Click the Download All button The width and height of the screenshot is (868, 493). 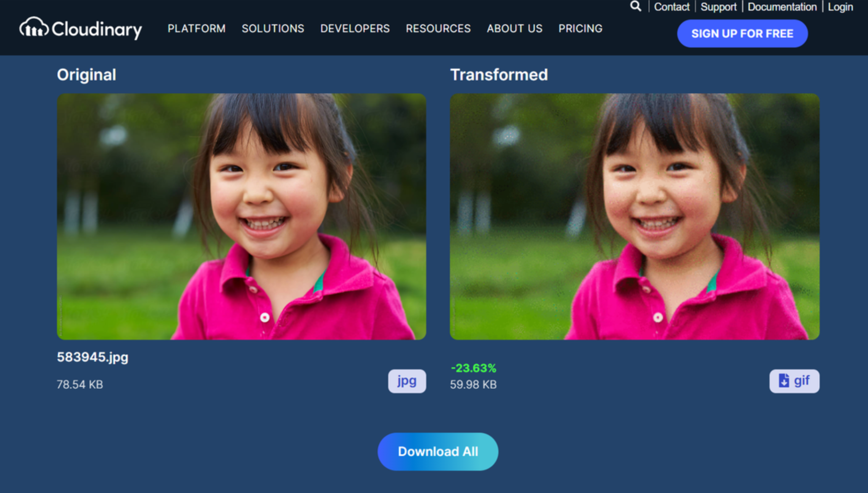coord(437,451)
